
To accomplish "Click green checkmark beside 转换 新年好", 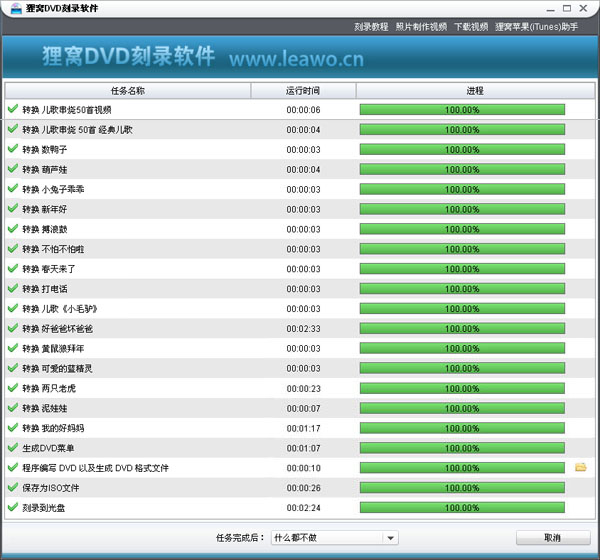I will point(13,208).
